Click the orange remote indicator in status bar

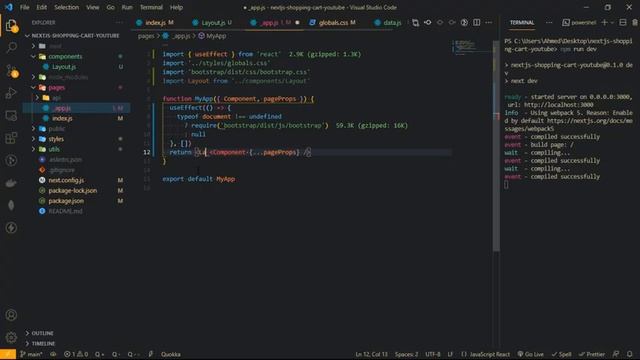pos(8,354)
